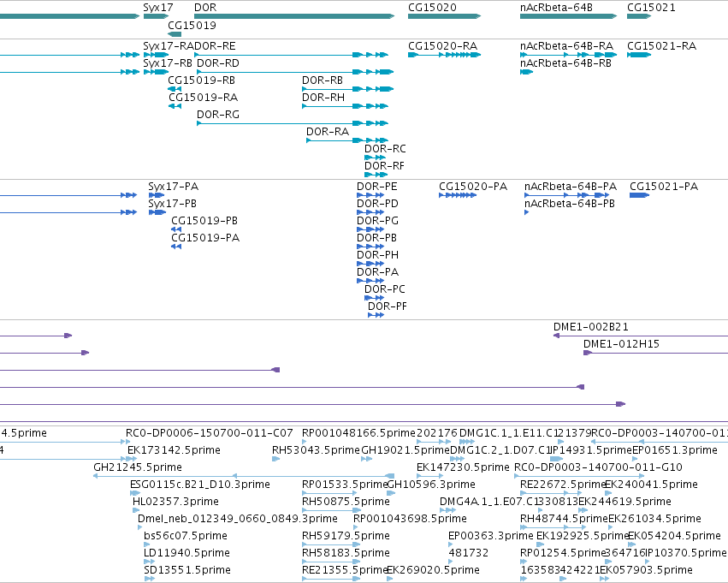Select the RH59179.5prime EST label
Viewport: 728px width, 583px height.
(x=346, y=537)
